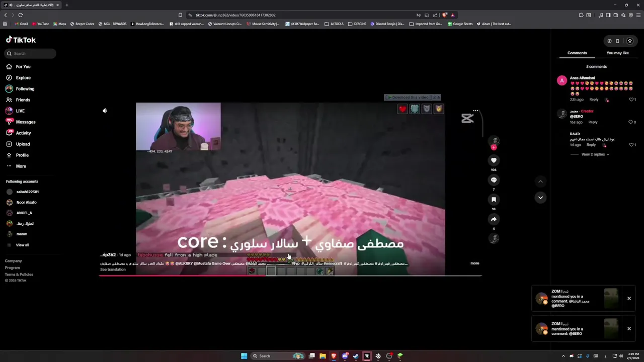Open the Noor Alsafo followed account

click(x=22, y=202)
